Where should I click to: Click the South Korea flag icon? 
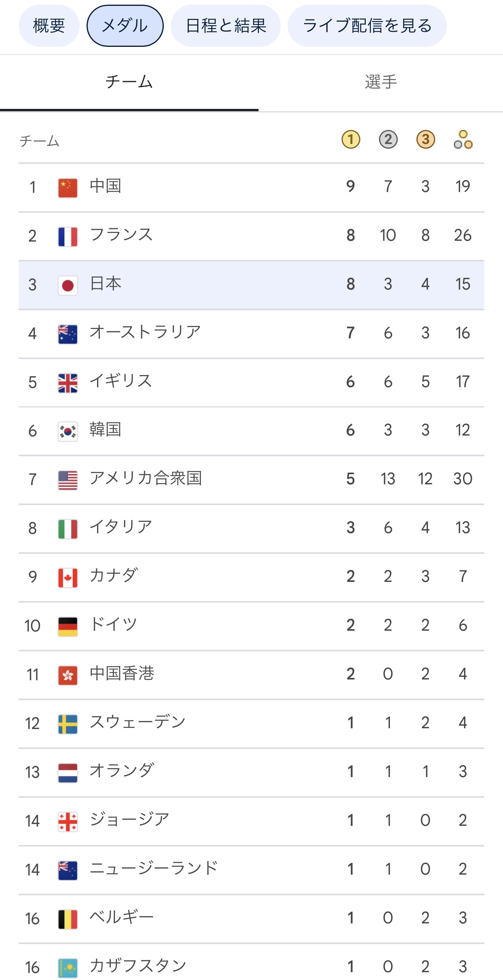pos(68,431)
